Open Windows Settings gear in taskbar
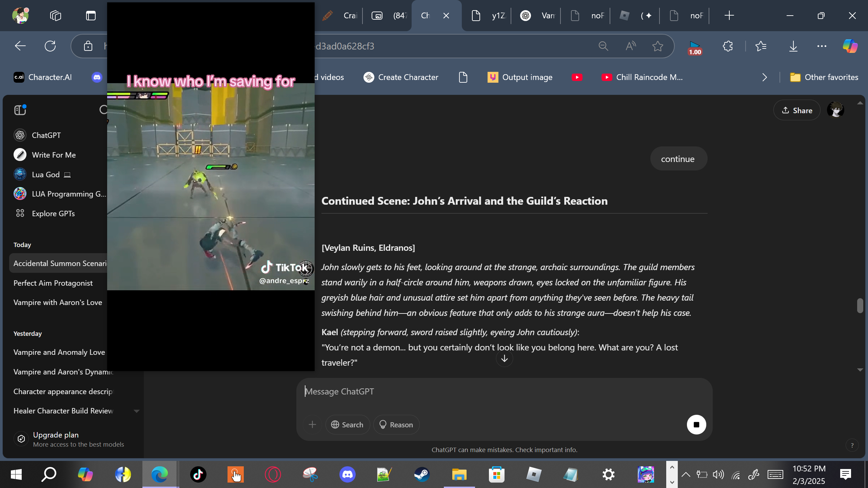Screen dimensions: 868x488 coord(609,474)
